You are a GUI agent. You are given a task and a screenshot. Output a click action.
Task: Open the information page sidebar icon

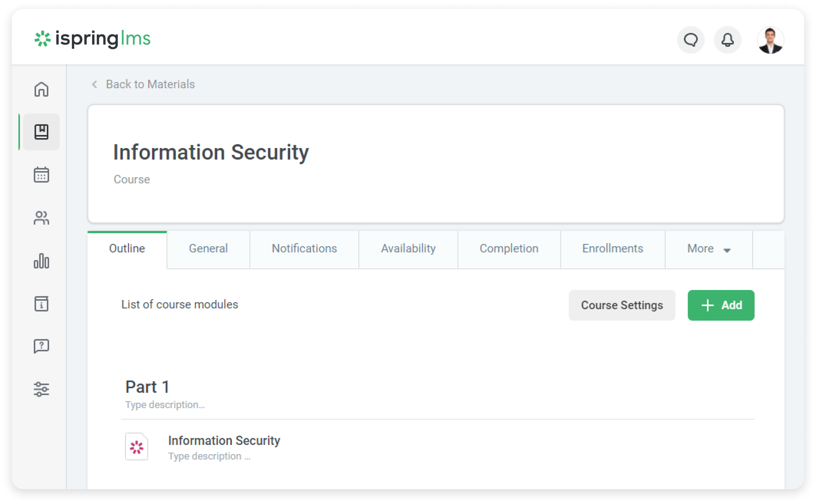(x=41, y=304)
